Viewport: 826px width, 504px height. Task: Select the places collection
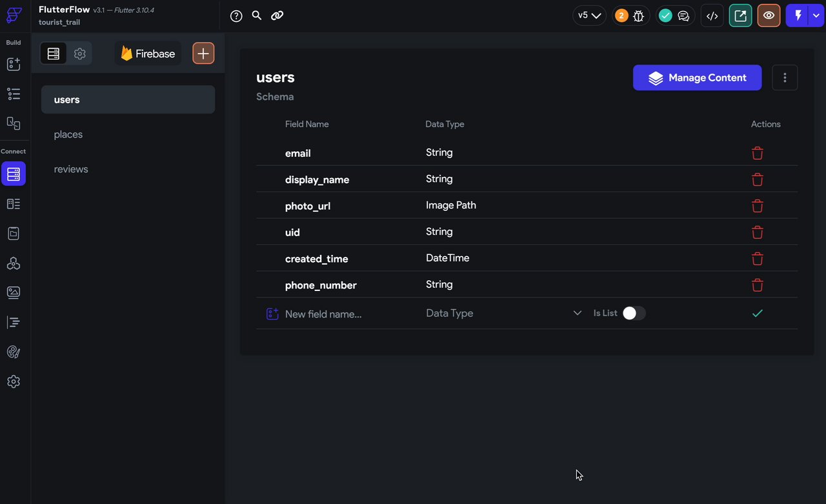68,134
